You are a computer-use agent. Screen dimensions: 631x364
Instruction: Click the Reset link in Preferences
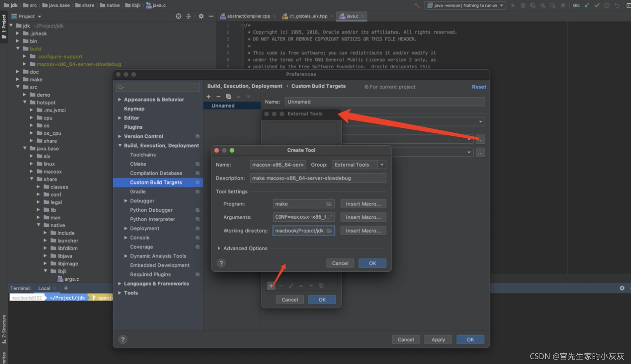click(x=479, y=87)
